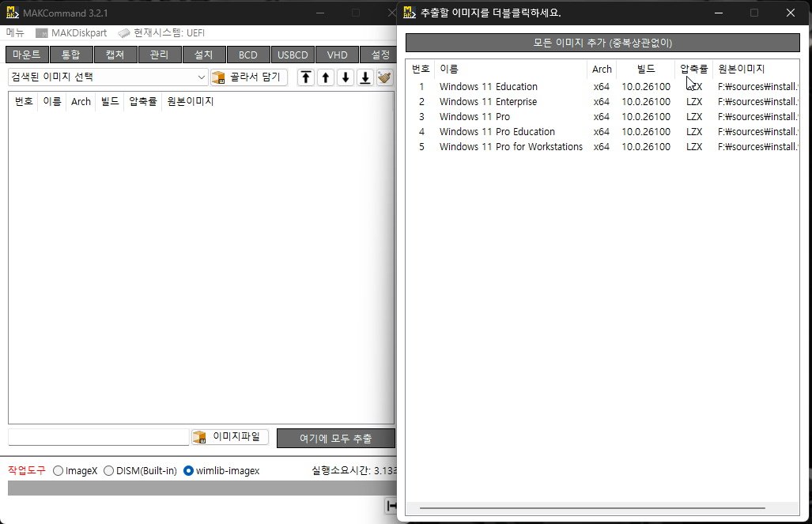Click the 골라서 담기 button

(x=249, y=77)
